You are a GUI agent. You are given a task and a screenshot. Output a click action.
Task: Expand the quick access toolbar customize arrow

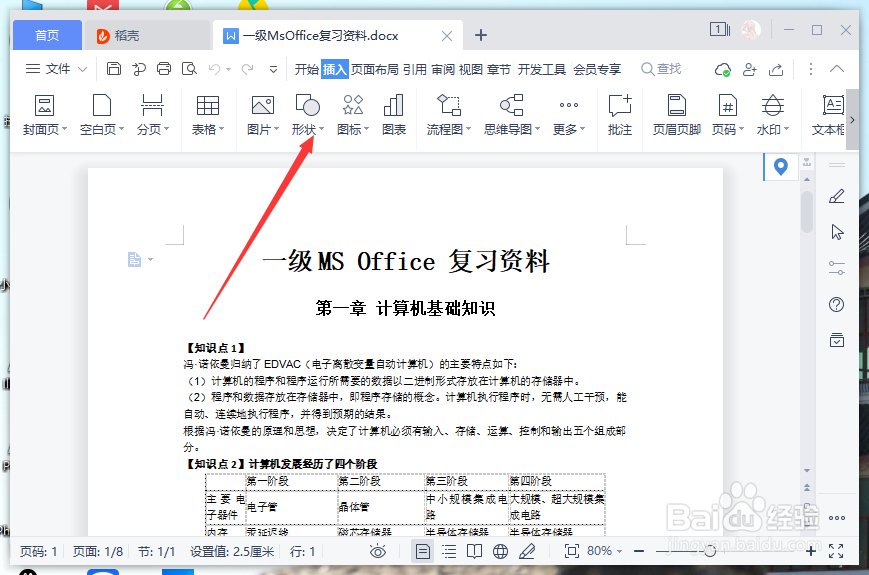(x=273, y=69)
